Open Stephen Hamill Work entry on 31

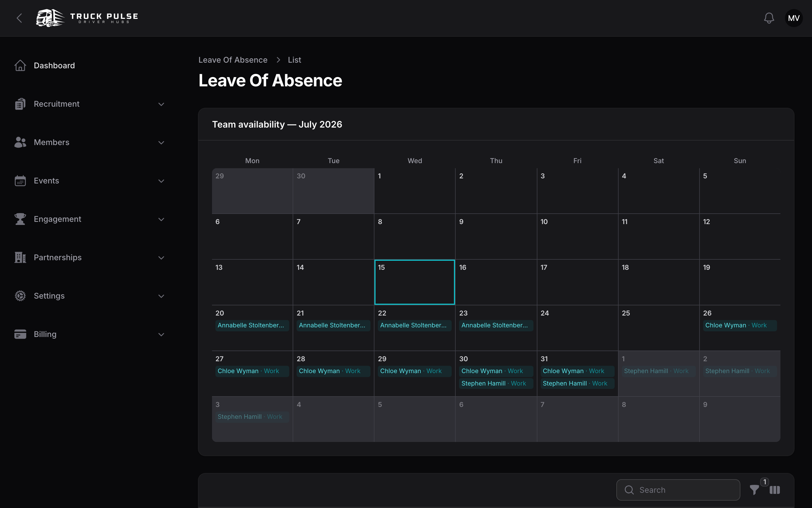[x=577, y=383]
